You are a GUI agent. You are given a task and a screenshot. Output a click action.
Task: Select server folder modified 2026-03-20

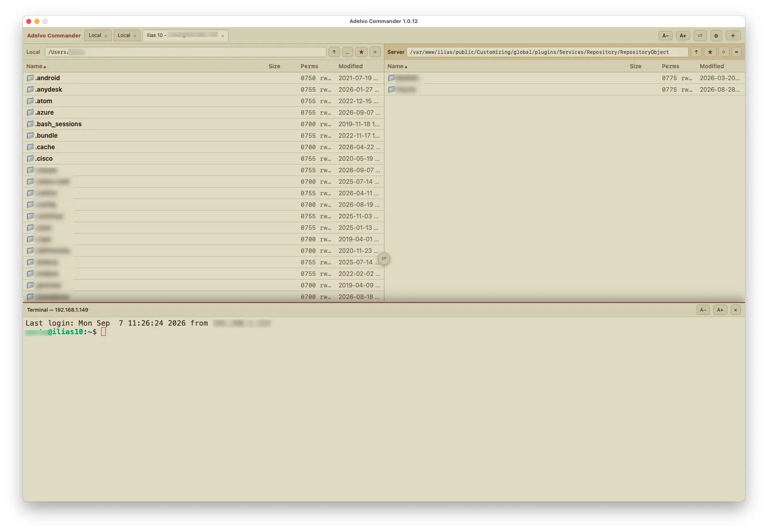point(564,78)
